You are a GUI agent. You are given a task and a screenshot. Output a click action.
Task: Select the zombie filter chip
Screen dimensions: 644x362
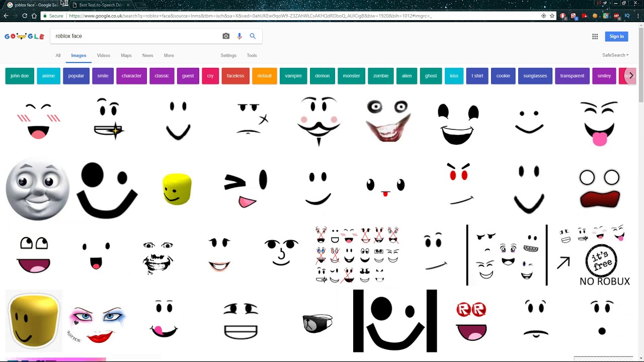(380, 76)
